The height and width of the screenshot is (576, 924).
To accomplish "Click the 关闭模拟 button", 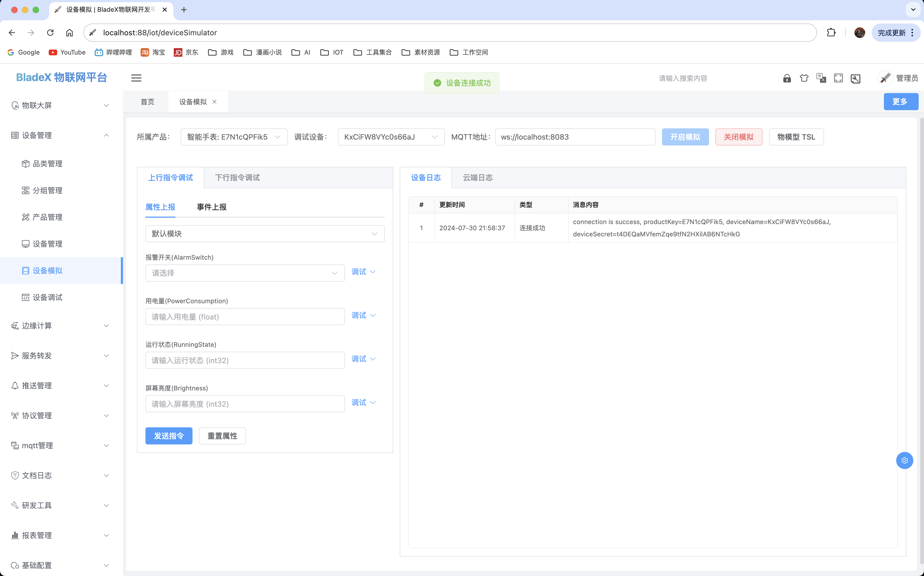I will click(x=738, y=137).
